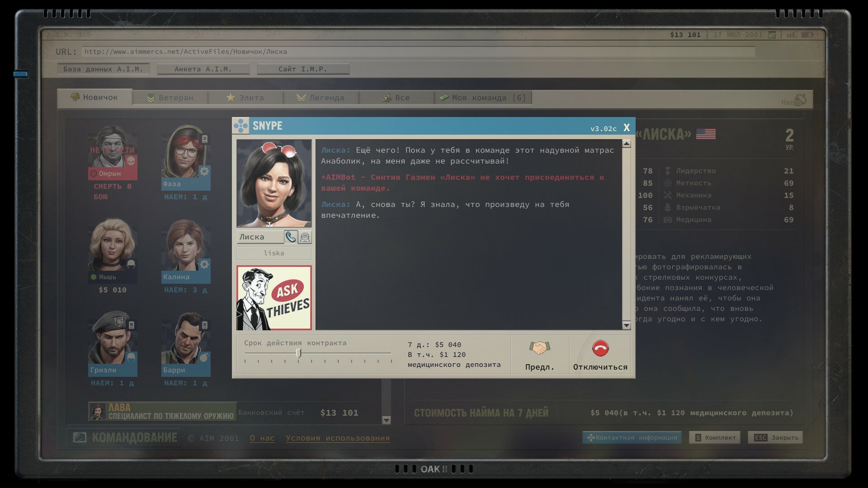
Task: Click the phone call icon next to Лиска
Action: 291,237
